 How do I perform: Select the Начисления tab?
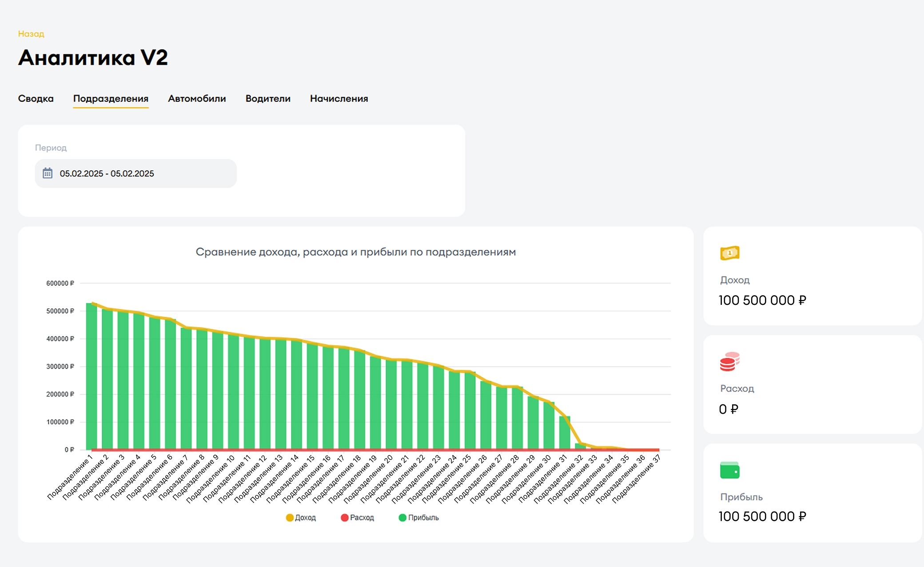339,99
